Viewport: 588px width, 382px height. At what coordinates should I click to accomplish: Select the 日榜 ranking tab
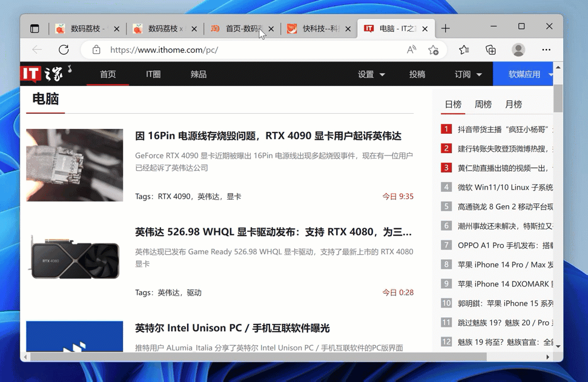453,104
